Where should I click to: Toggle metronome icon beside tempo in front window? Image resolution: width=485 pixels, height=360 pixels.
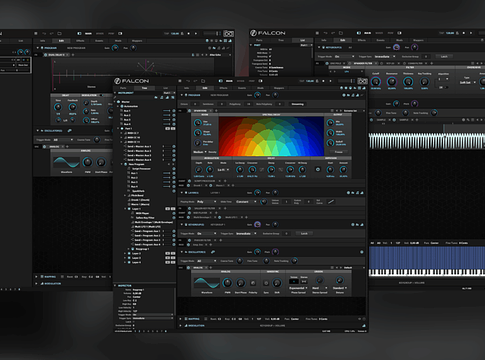tap(316, 81)
